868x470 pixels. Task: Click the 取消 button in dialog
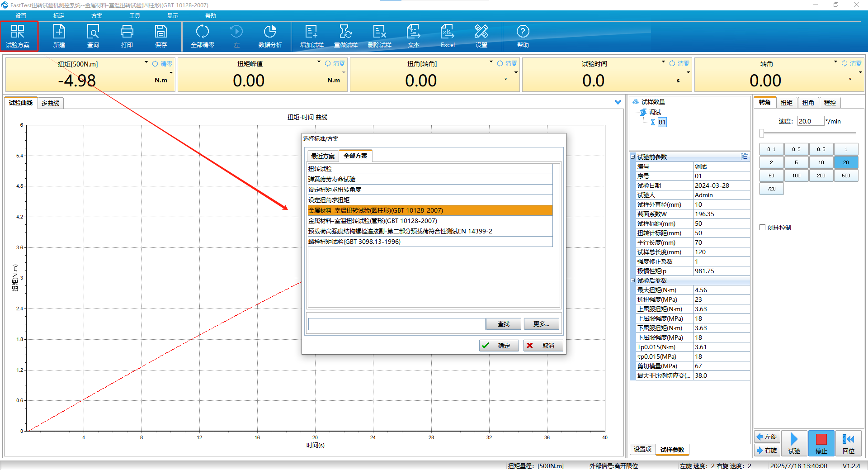click(x=543, y=346)
